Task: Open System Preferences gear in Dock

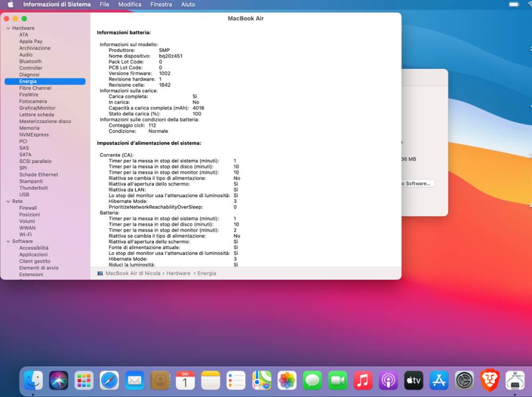Action: coord(464,380)
